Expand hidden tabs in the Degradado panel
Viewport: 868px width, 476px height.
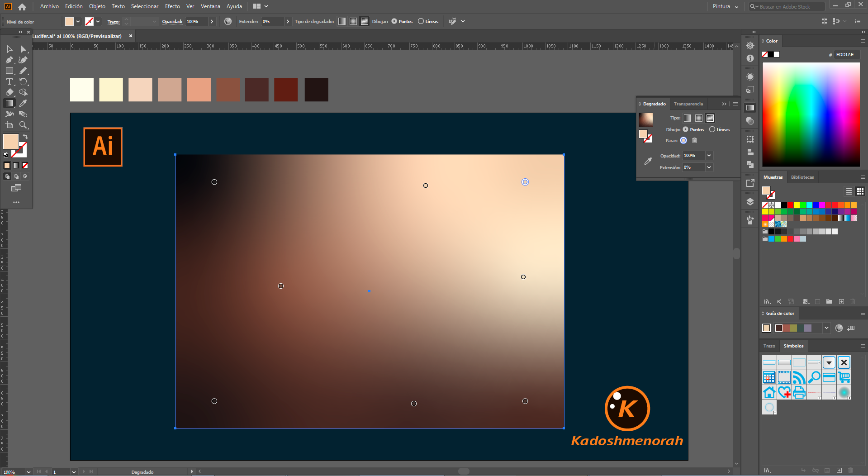pyautogui.click(x=724, y=104)
